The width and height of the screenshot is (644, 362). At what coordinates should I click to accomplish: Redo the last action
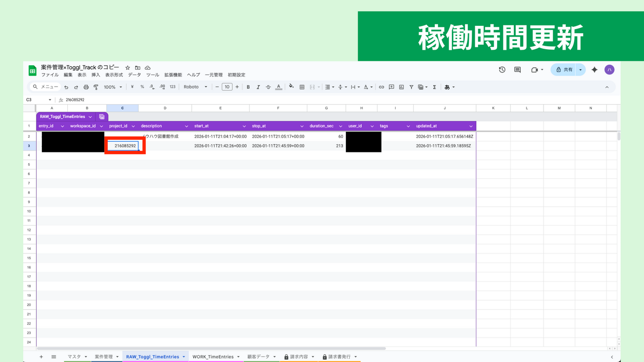[76, 87]
